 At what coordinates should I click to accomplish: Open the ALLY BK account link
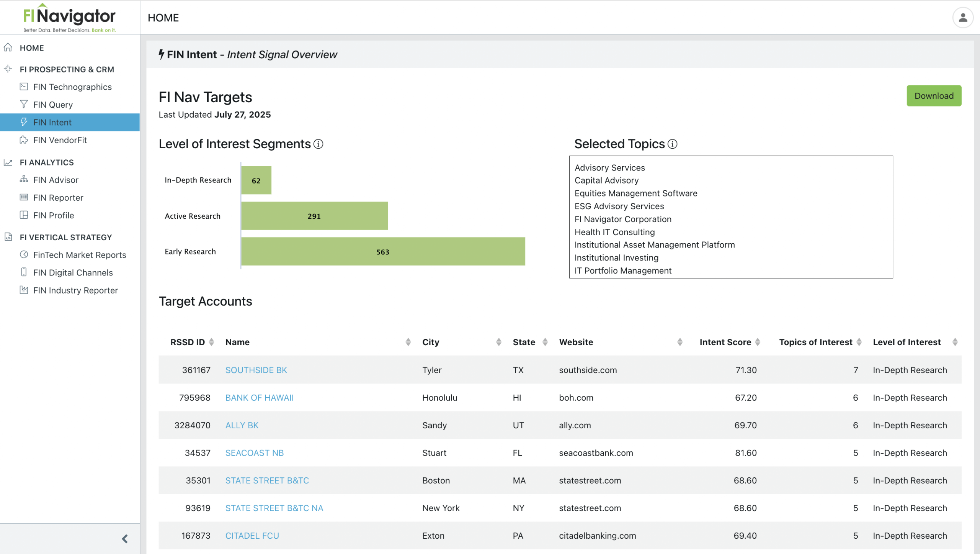pyautogui.click(x=242, y=425)
